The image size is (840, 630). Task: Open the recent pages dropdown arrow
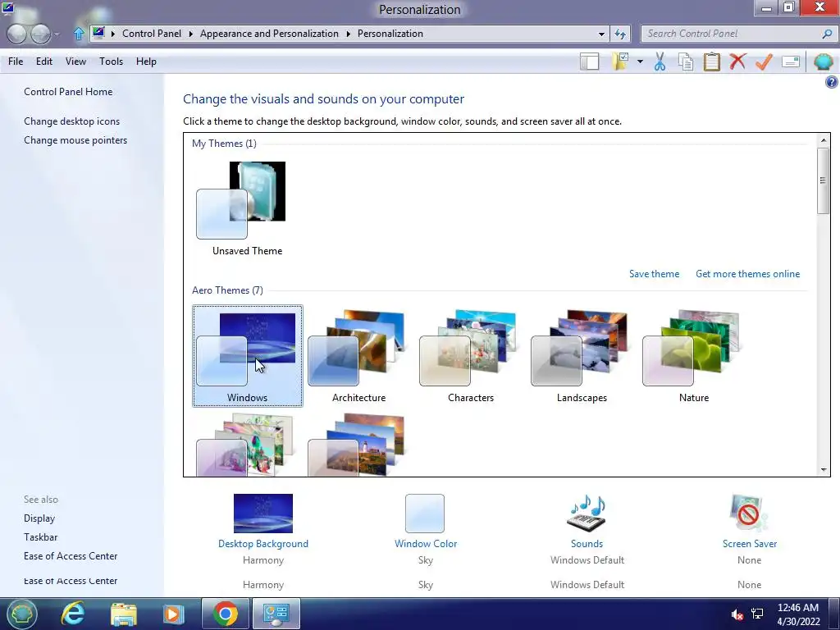57,34
